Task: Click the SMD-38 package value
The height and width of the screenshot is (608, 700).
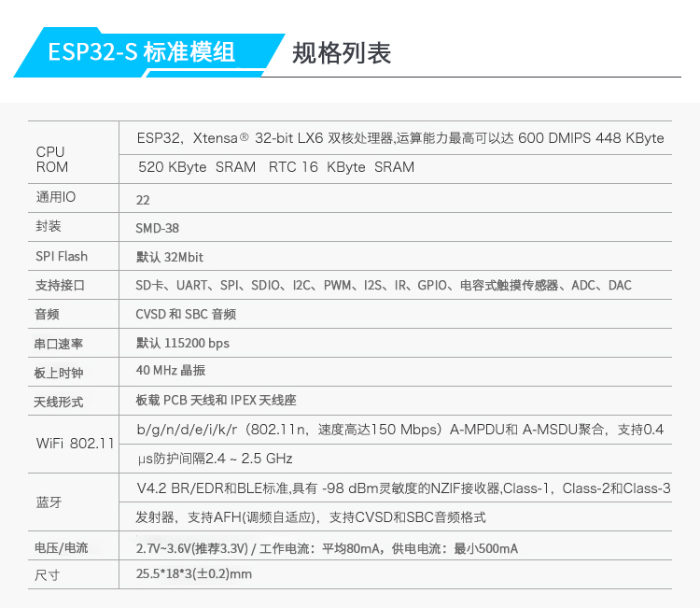Action: point(157,228)
